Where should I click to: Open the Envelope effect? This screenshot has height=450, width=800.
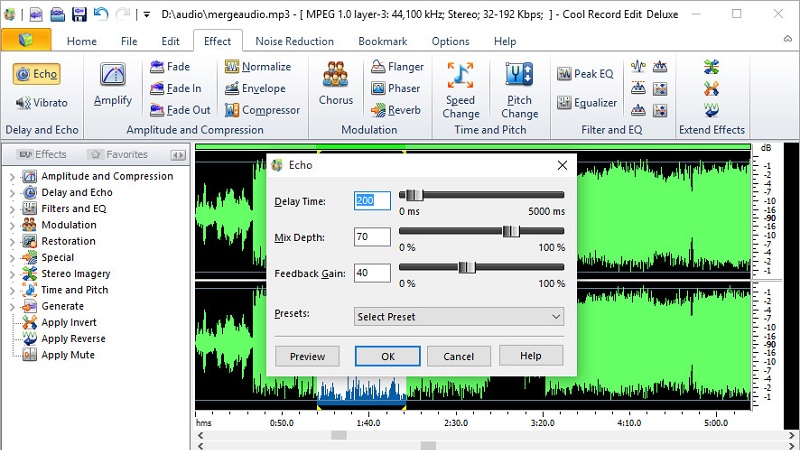(255, 88)
